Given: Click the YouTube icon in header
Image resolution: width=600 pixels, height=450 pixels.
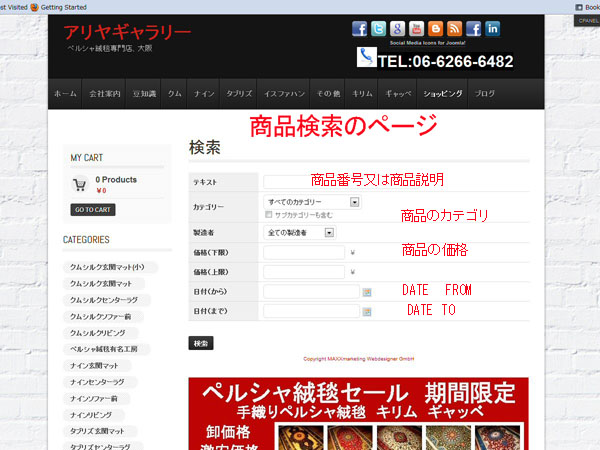Looking at the screenshot, I should point(417,29).
